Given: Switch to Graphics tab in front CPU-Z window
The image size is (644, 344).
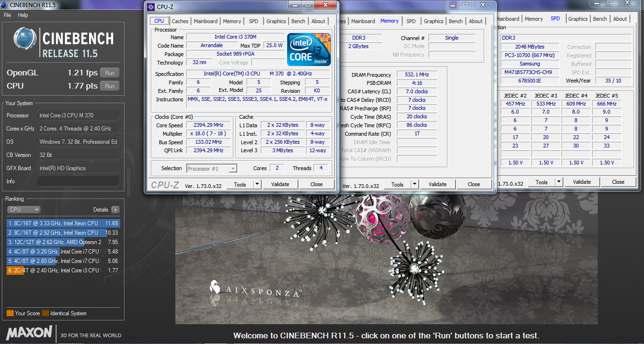Looking at the screenshot, I should coord(276,21).
